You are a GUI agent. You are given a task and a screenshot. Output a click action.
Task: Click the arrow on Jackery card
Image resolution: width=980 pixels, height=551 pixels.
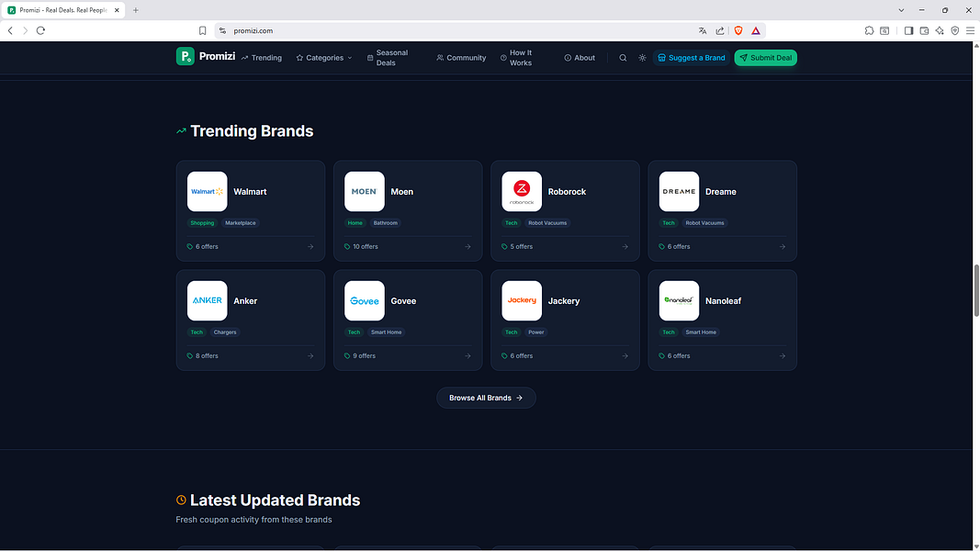pyautogui.click(x=625, y=356)
